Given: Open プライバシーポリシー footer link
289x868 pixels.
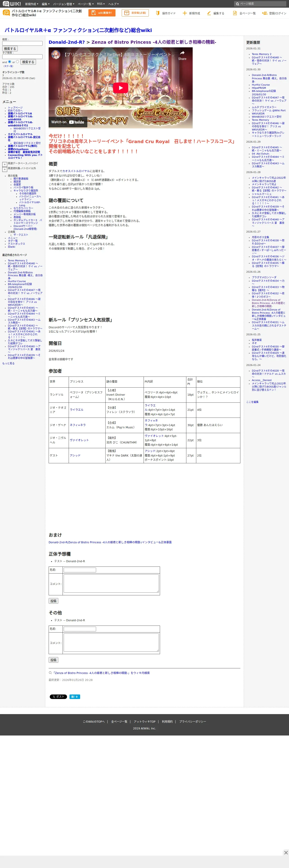Looking at the screenshot, I should pos(192,722).
